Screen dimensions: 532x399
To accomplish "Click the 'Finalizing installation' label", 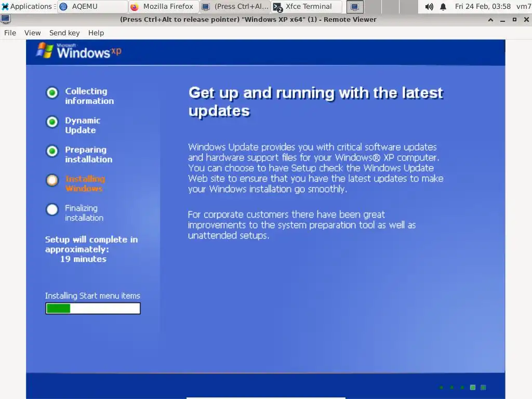I will click(84, 213).
